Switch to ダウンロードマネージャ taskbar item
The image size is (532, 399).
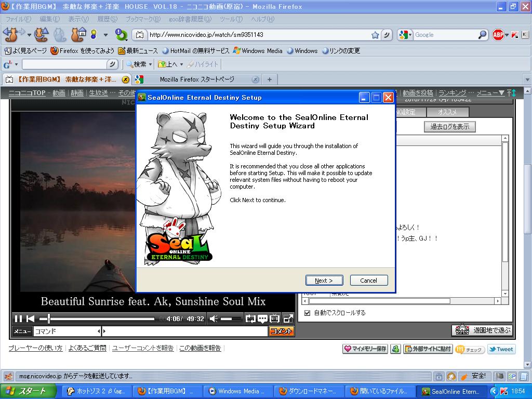point(309,391)
